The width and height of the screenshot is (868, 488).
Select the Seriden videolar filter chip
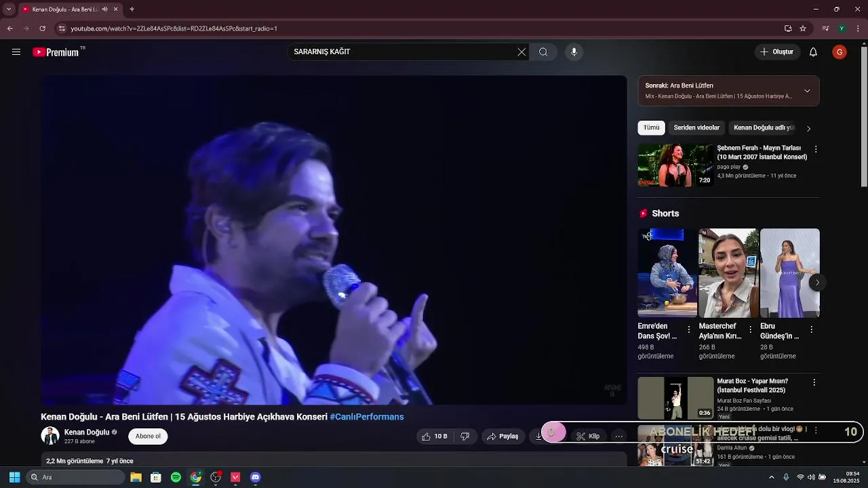696,127
